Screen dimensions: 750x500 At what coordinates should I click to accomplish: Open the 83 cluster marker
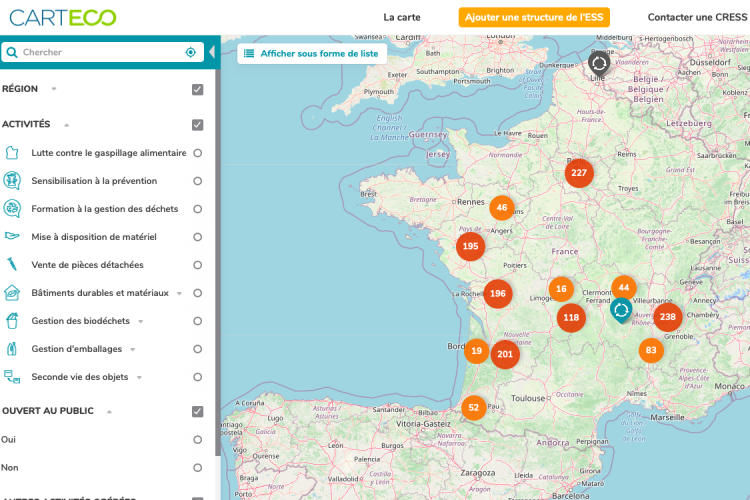coord(651,350)
